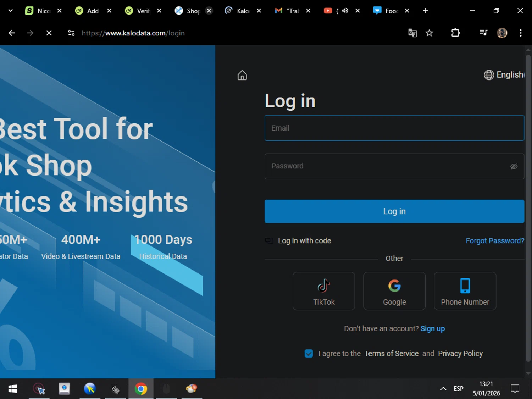Open the first taskbar app with cursor icon
The width and height of the screenshot is (532, 399).
point(39,389)
